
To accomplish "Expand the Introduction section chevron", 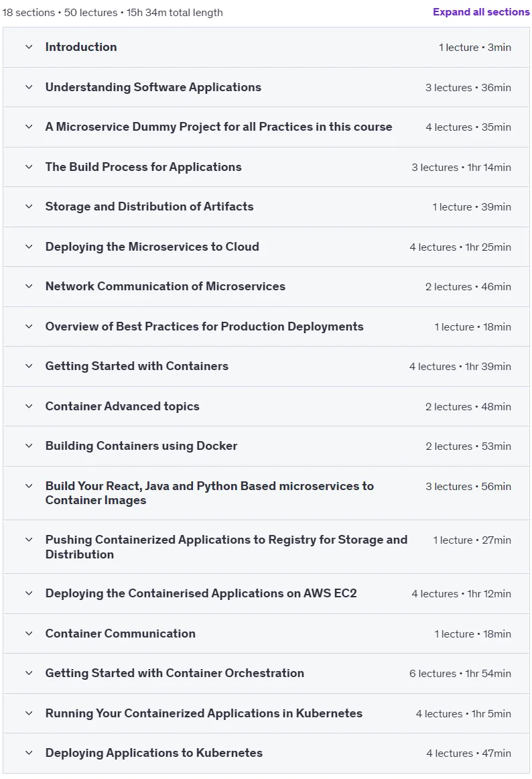I will pyautogui.click(x=29, y=47).
